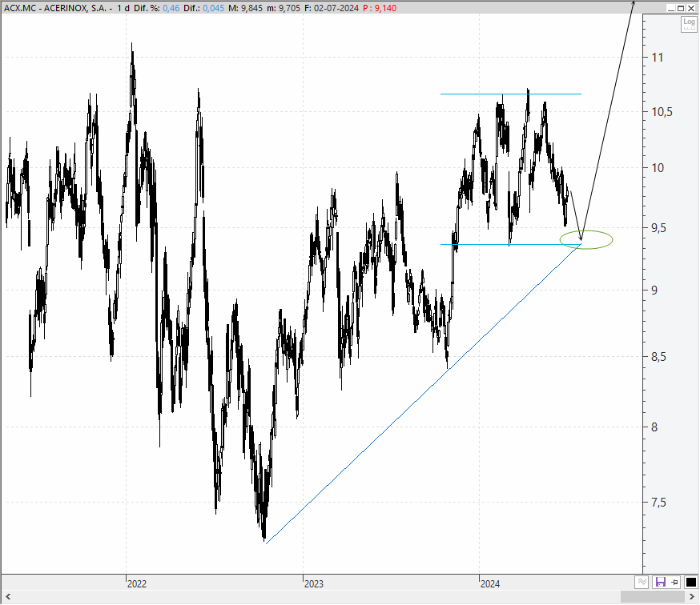Click the 10 price axis label

(658, 168)
